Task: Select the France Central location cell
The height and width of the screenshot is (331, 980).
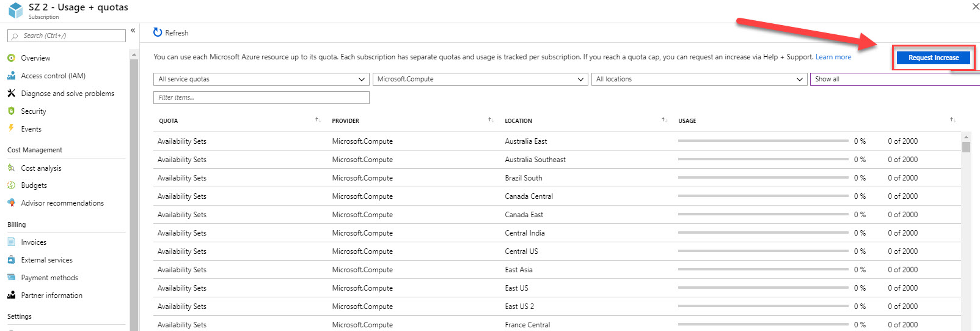Action: 527,325
